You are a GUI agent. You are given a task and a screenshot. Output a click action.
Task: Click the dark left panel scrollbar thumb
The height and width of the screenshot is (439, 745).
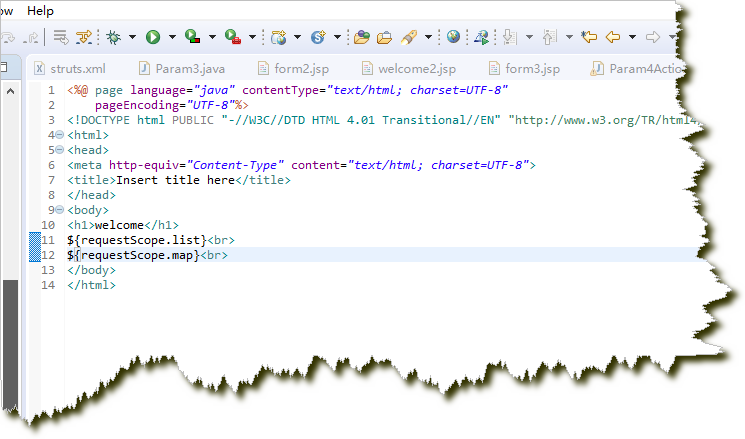point(10,344)
